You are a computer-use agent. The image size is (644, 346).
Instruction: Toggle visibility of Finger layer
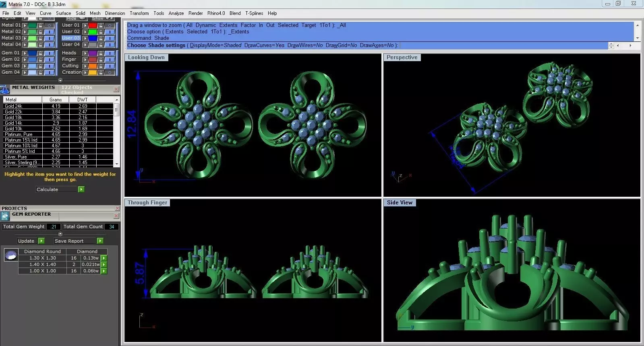pos(110,60)
